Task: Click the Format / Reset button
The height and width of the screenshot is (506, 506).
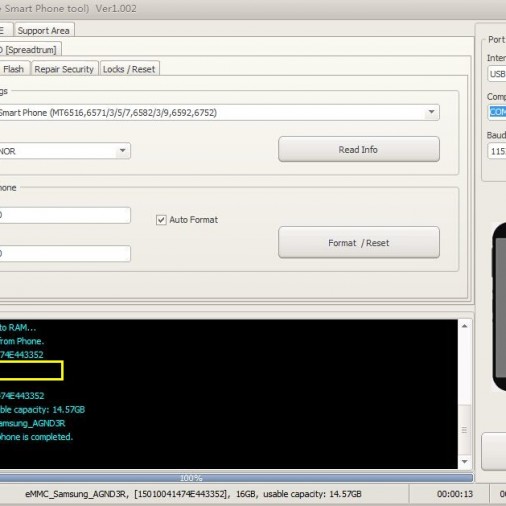Action: click(359, 243)
